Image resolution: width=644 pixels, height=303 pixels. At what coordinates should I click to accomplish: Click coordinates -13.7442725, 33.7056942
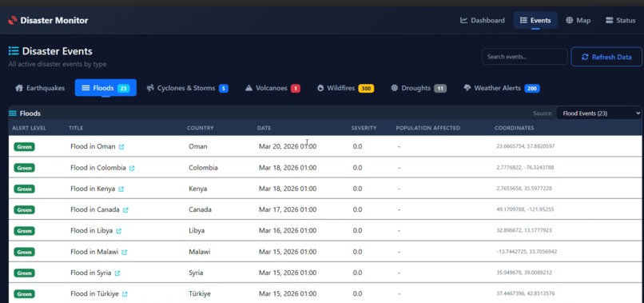click(x=527, y=252)
